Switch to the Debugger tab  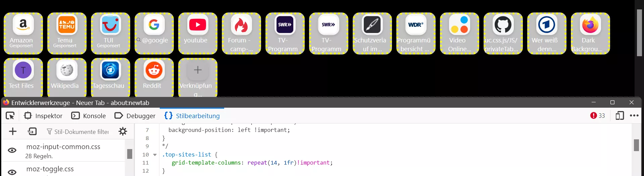135,116
